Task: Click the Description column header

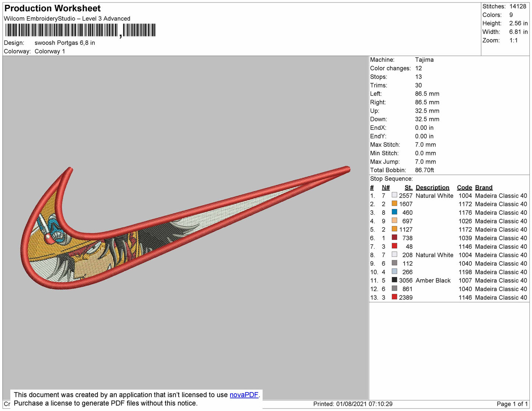Action: point(432,187)
